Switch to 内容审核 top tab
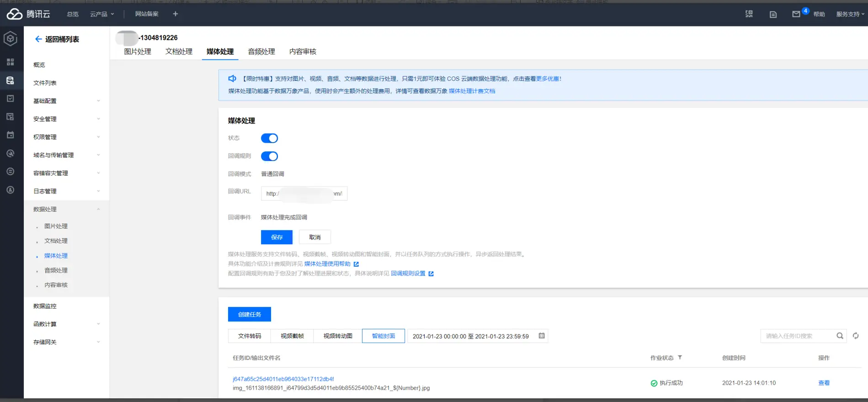This screenshot has height=402, width=868. pos(303,52)
